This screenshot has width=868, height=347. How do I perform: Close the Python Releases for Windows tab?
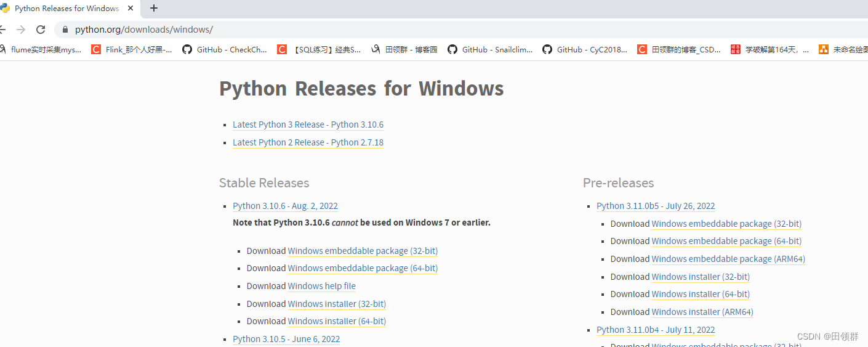click(131, 9)
